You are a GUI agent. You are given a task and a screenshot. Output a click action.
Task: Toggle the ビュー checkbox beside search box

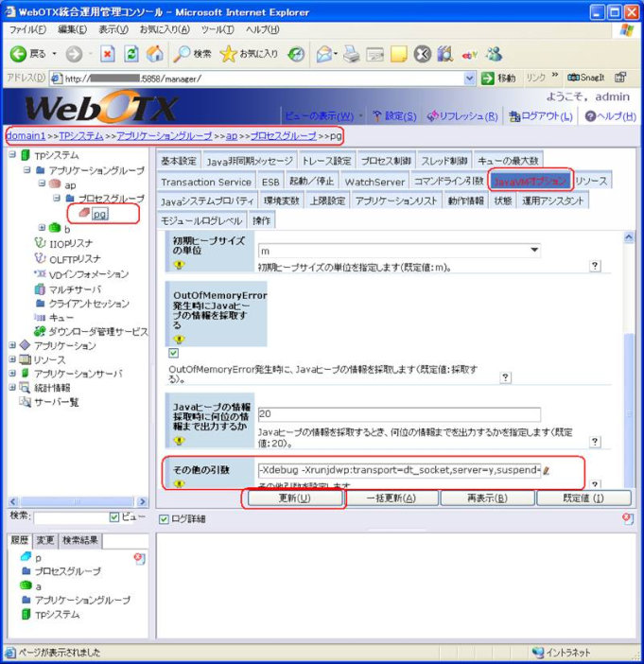pos(114,517)
